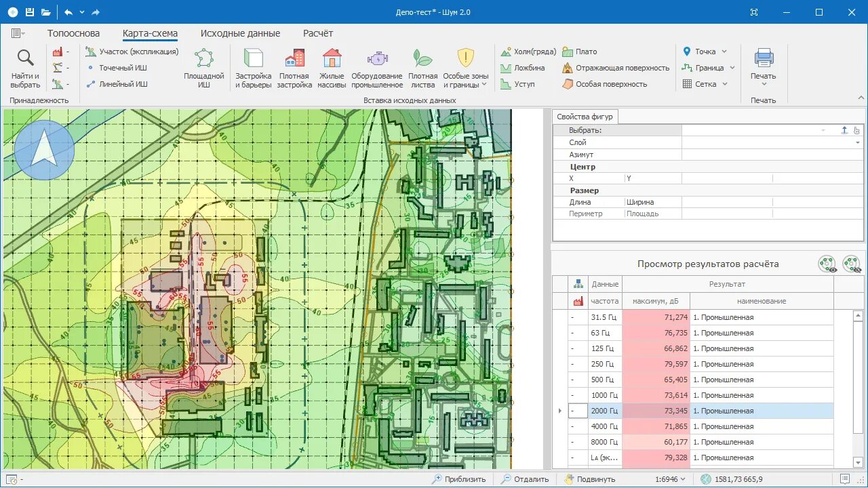Select Оборудование промышленное icon
The width and height of the screenshot is (868, 488).
click(x=377, y=68)
